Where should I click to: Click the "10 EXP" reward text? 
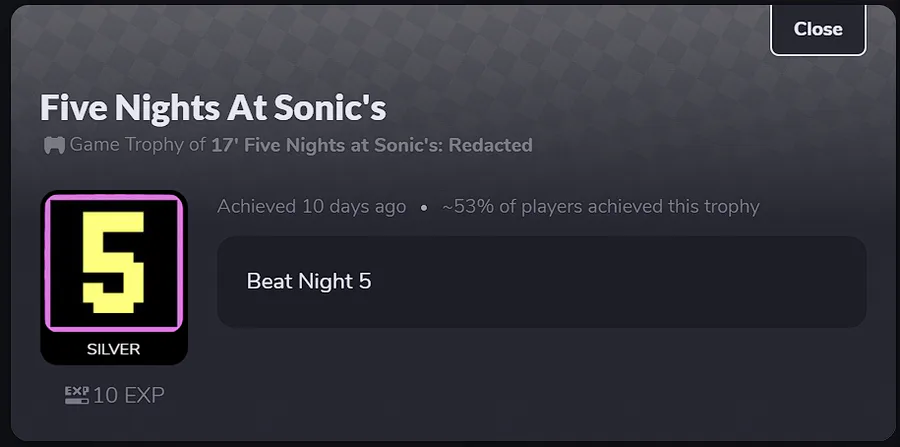pos(128,396)
